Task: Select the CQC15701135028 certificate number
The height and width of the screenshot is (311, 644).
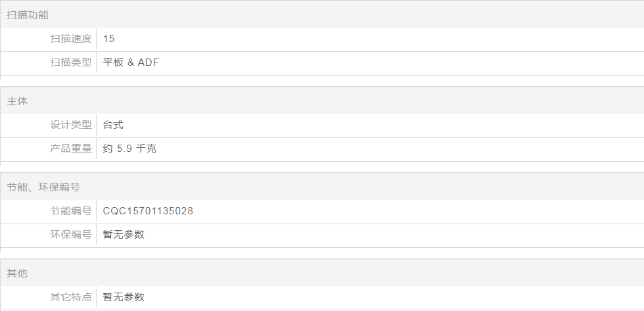Action: click(x=148, y=211)
